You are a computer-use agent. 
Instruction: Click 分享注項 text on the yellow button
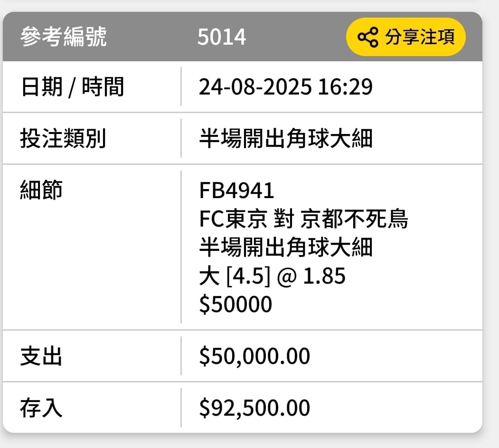[420, 37]
